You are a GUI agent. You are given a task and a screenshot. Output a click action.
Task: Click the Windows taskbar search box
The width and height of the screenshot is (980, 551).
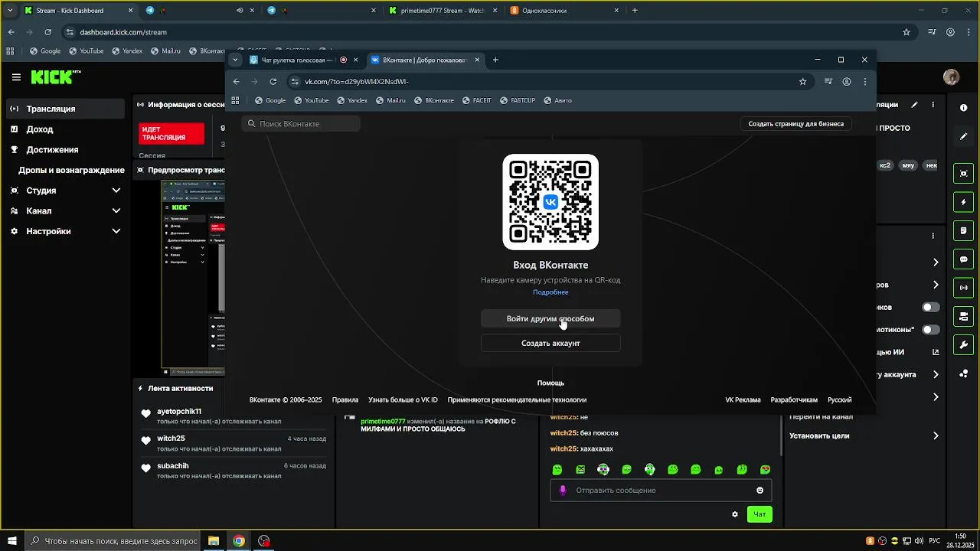[x=113, y=541]
